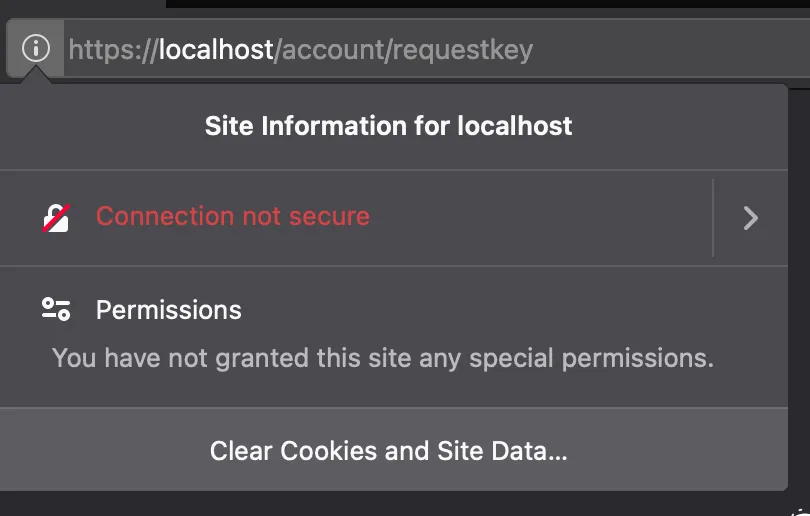The height and width of the screenshot is (516, 810).
Task: Click empty row space between warning and chevron
Action: (540, 218)
